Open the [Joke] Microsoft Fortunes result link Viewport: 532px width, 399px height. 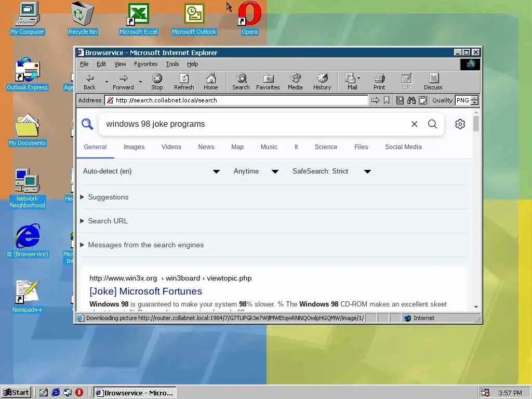(x=146, y=291)
